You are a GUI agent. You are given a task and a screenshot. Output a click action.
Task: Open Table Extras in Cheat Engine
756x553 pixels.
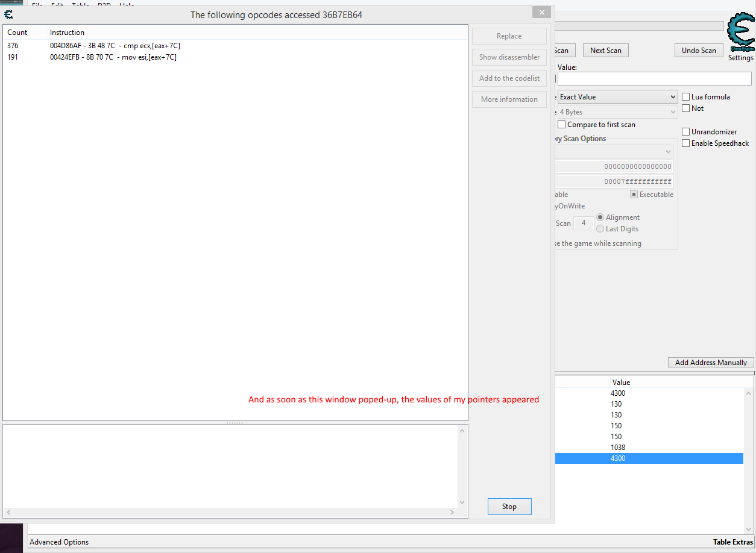(x=733, y=542)
